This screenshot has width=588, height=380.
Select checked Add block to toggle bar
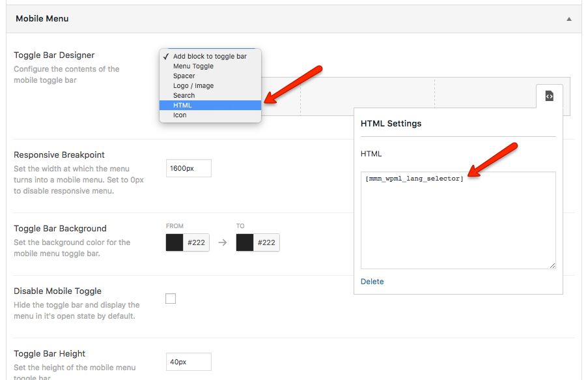click(x=210, y=56)
